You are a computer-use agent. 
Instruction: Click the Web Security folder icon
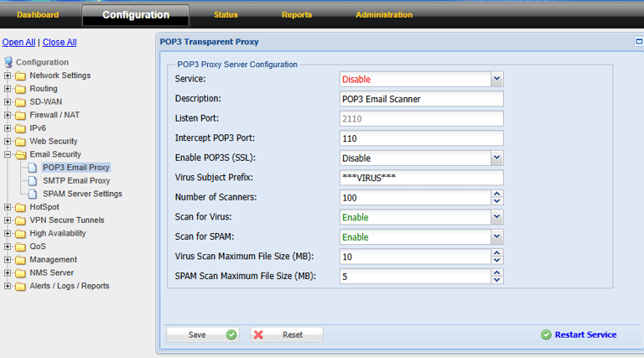20,142
